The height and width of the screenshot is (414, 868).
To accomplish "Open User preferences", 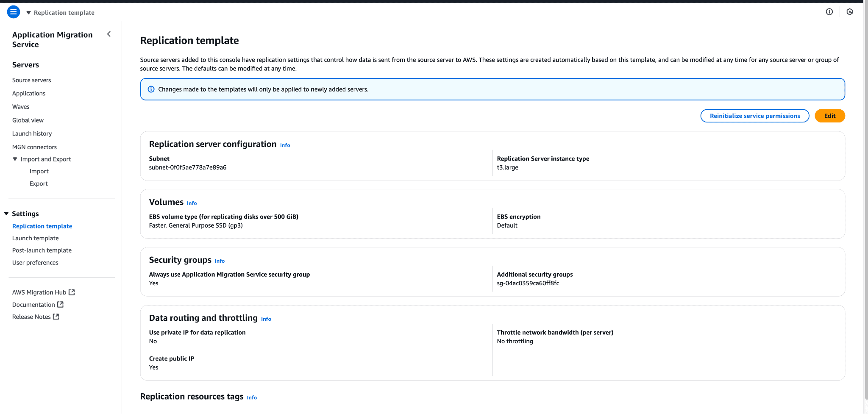I will click(35, 263).
